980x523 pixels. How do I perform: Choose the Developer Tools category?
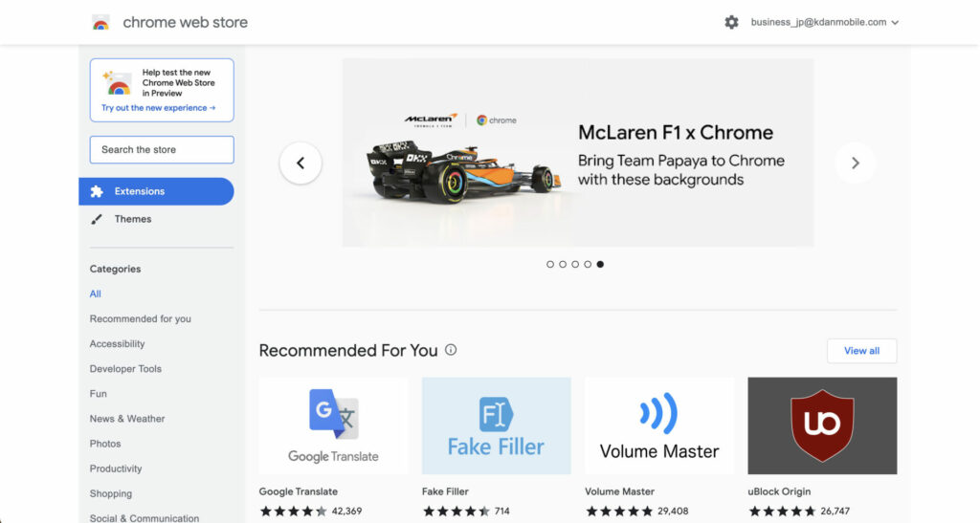pyautogui.click(x=125, y=369)
